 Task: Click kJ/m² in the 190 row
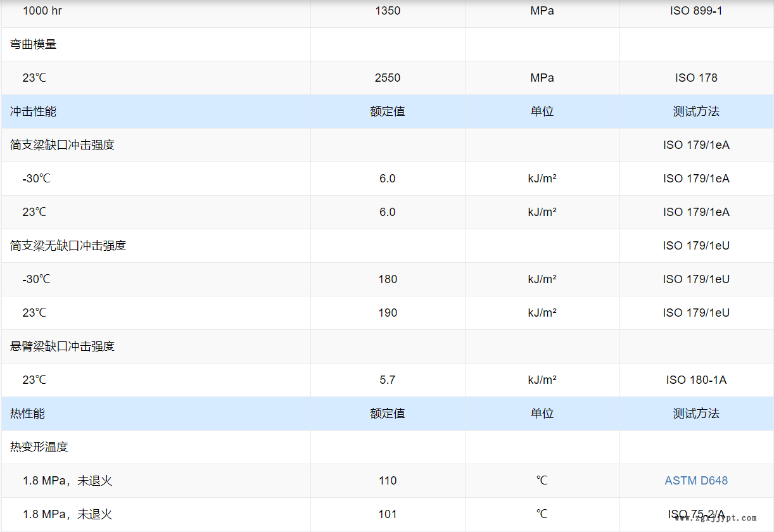click(542, 313)
